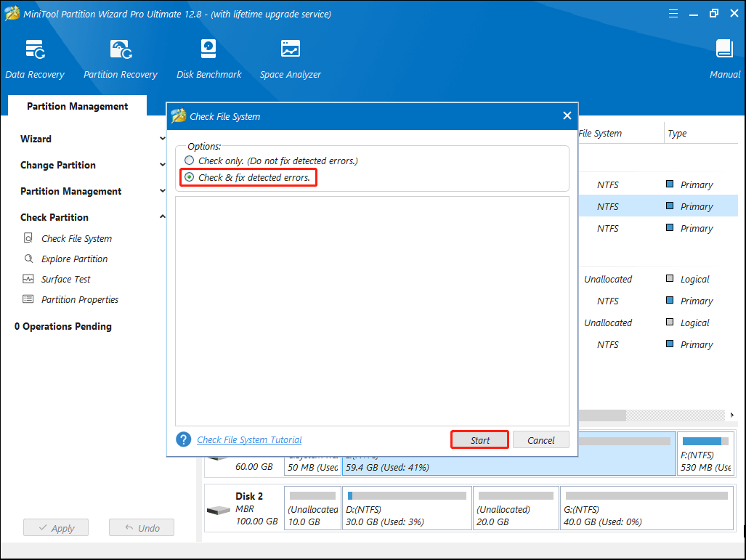This screenshot has height=560, width=746.
Task: Expand the Wizard section
Action: pos(161,139)
